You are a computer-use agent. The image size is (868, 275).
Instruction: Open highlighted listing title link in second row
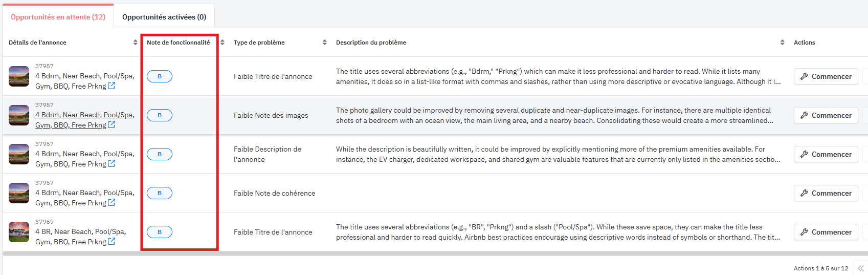pyautogui.click(x=84, y=115)
